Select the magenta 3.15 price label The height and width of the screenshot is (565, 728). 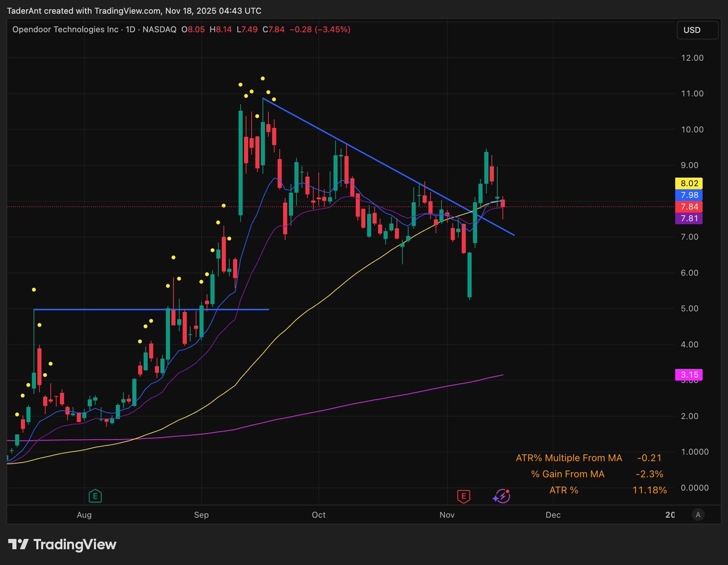[688, 375]
